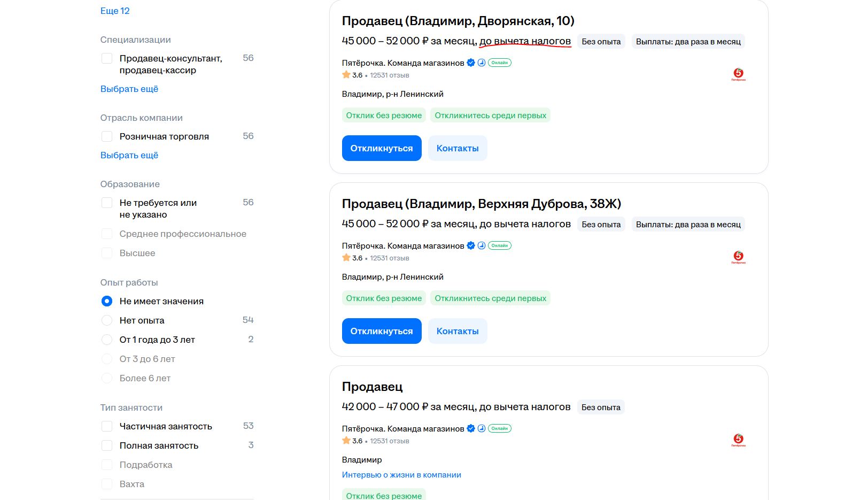Show Контакты for the Верхняя Дуброва vacancy
Screen dimensions: 868x500
(458, 331)
